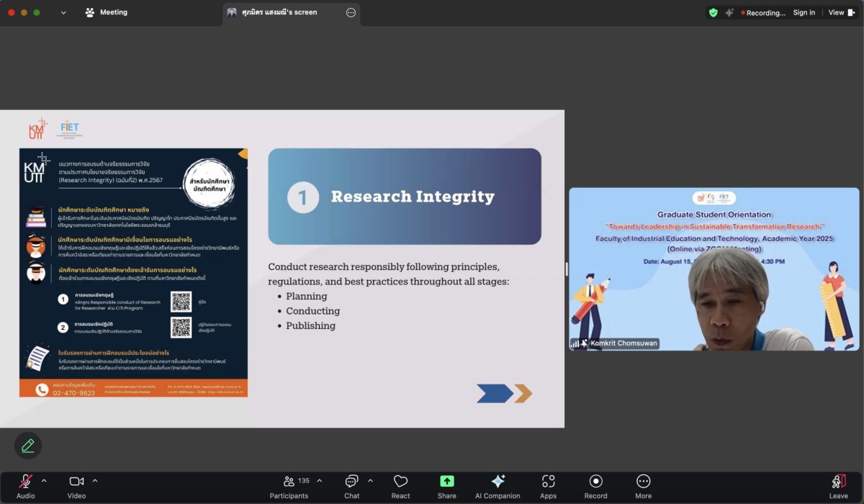Click the green annotation pencil button
The width and height of the screenshot is (864, 504).
pyautogui.click(x=28, y=446)
